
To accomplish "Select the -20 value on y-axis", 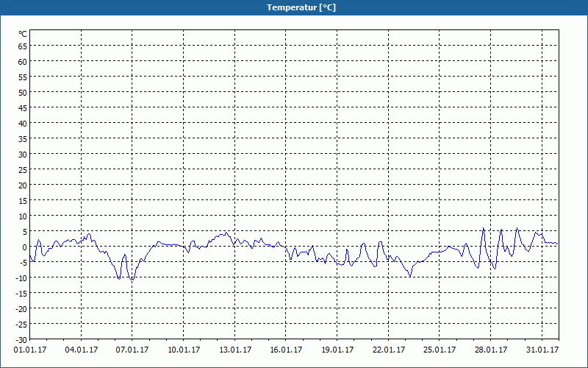I will point(21,309).
